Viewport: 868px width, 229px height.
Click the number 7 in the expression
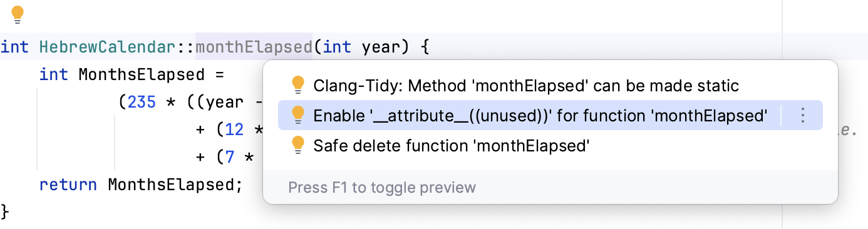point(229,156)
